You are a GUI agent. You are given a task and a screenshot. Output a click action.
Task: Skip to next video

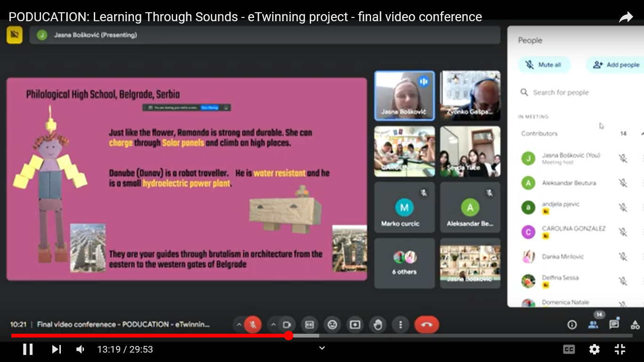[x=56, y=349]
